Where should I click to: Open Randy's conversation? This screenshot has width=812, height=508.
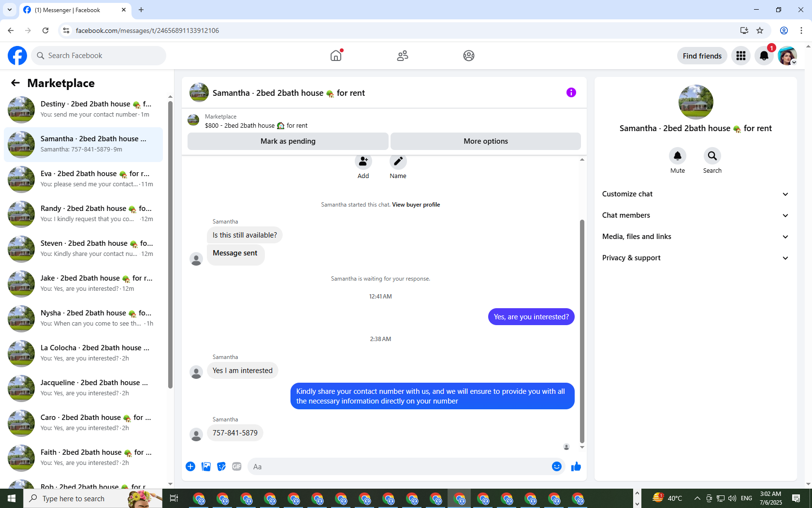click(83, 214)
